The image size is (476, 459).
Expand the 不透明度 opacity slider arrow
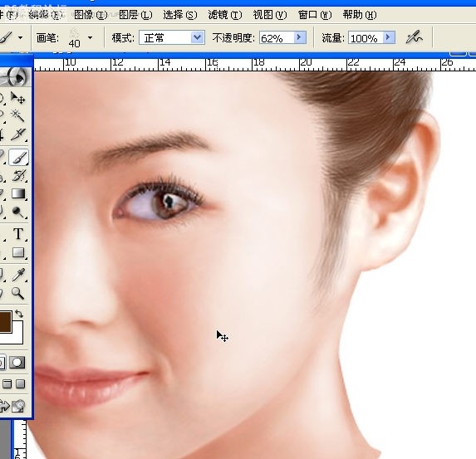click(x=300, y=37)
